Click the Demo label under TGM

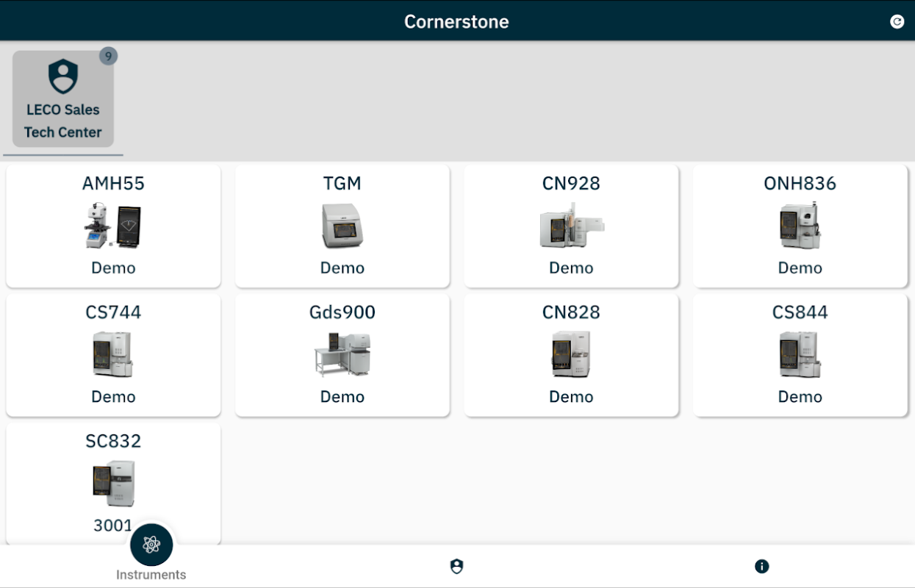pos(342,268)
